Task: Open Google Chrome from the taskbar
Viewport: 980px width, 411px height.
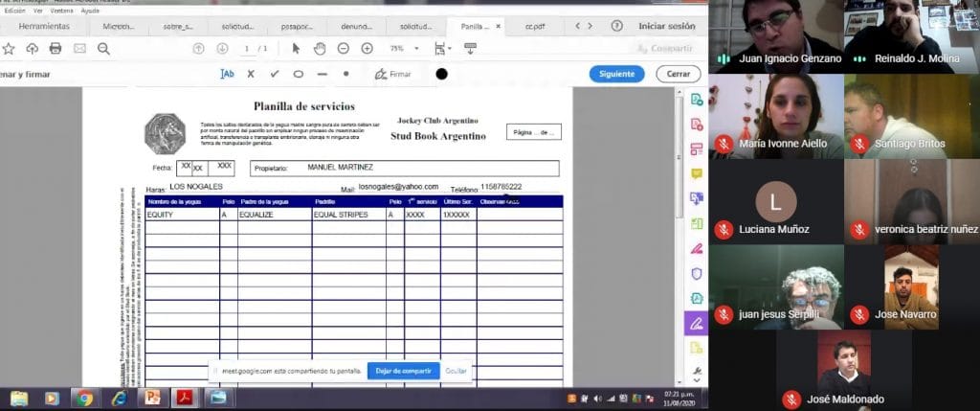Action: point(83,398)
